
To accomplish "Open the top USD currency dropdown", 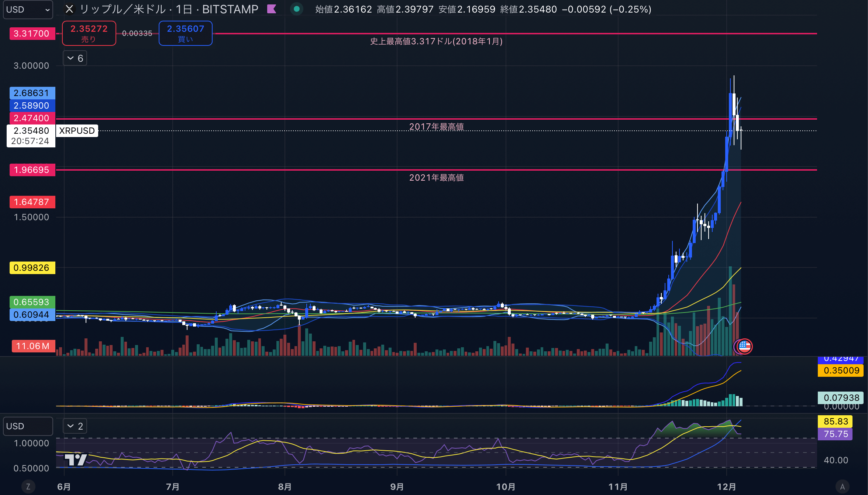I will pyautogui.click(x=28, y=10).
